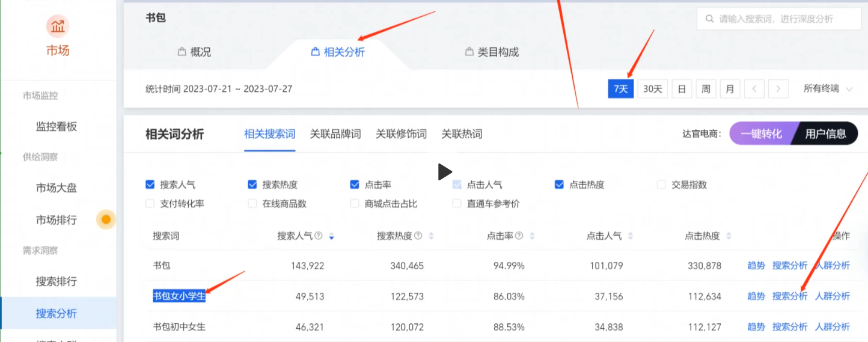Click the search magnifier icon

tap(710, 19)
